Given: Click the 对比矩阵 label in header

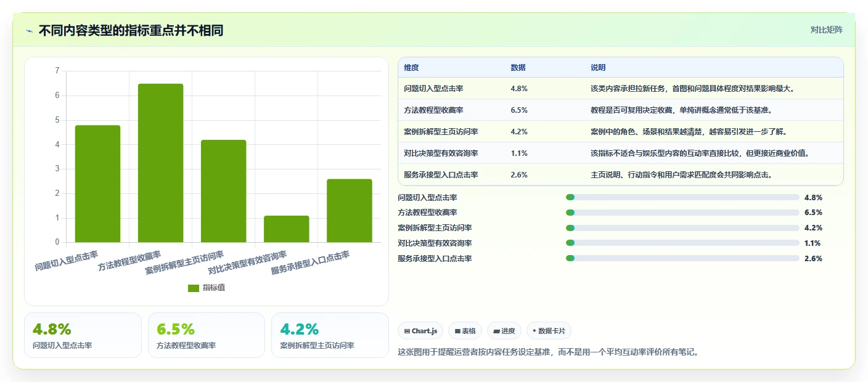Looking at the screenshot, I should click(x=826, y=30).
